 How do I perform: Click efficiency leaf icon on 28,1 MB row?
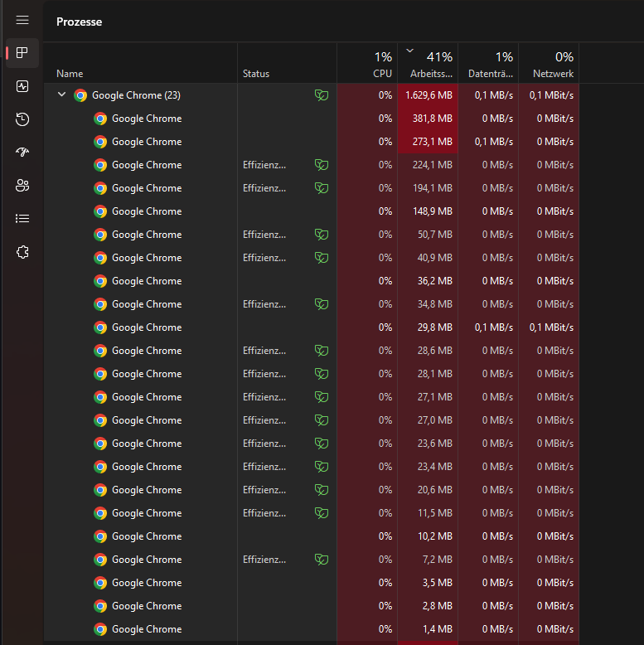pos(322,374)
